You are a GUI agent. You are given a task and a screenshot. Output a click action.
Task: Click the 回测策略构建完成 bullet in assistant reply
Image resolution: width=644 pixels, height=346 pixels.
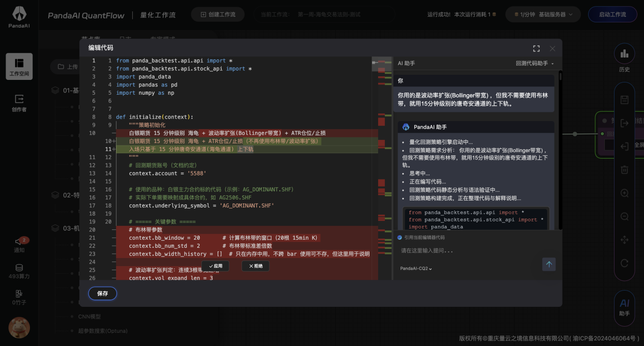tap(465, 198)
